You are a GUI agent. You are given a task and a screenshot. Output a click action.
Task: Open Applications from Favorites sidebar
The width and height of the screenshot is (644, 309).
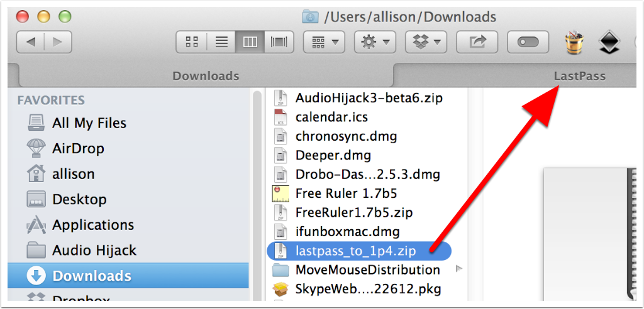[x=92, y=225]
